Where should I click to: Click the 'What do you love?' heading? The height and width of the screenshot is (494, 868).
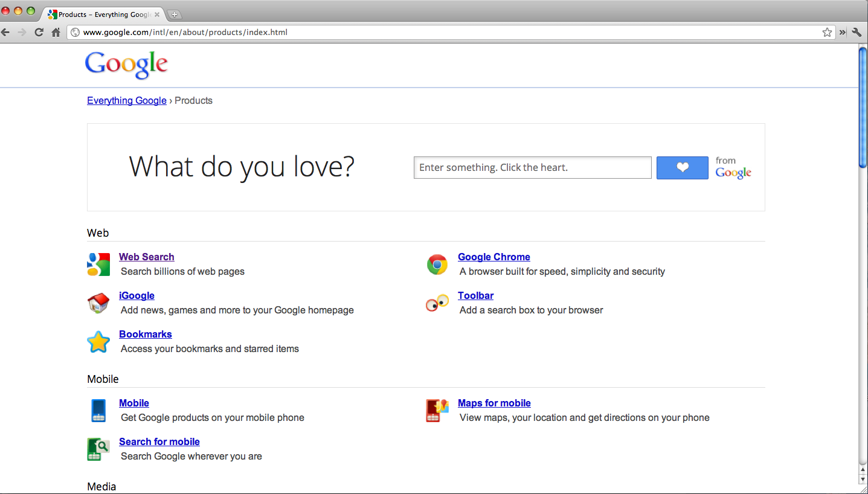point(242,166)
